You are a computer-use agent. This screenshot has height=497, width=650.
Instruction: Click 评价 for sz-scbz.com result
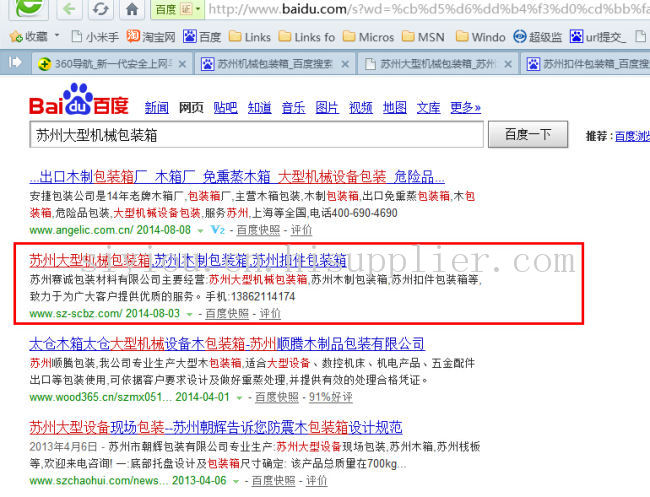click(270, 314)
